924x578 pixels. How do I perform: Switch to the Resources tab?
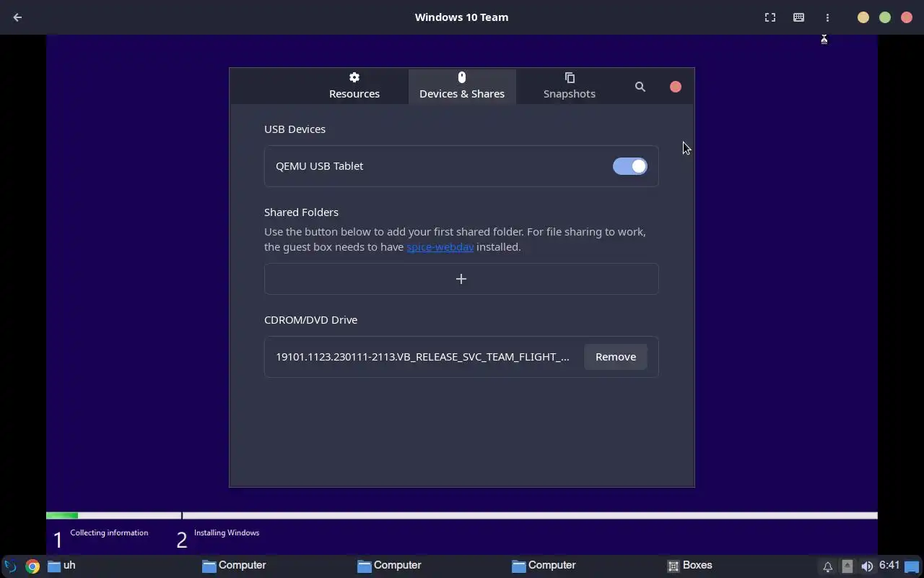[354, 86]
